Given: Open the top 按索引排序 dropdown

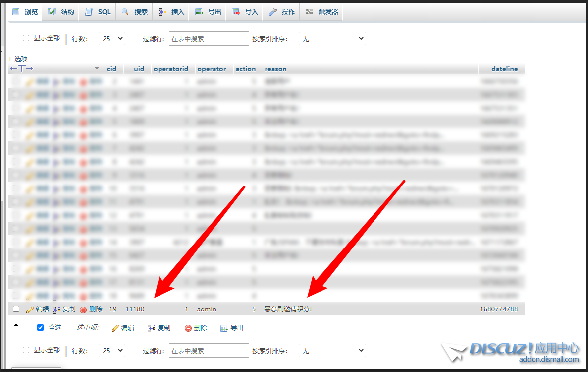Looking at the screenshot, I should pyautogui.click(x=332, y=39).
